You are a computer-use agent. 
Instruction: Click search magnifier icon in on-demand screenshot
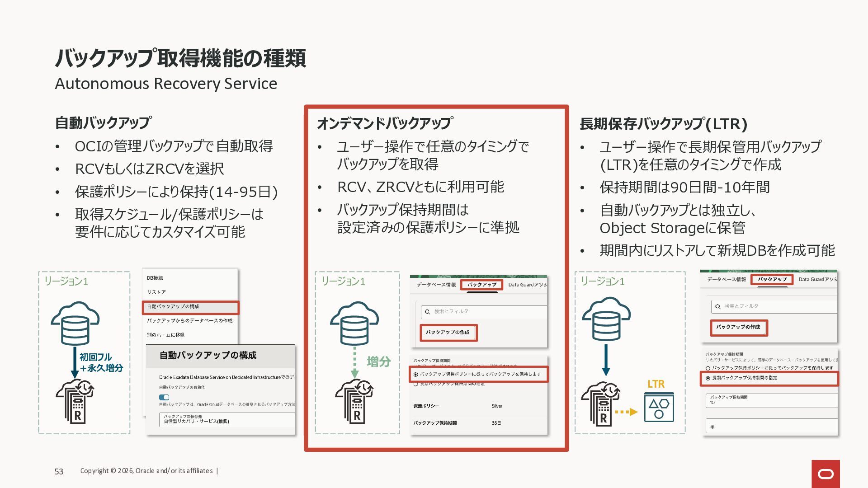[x=427, y=312]
